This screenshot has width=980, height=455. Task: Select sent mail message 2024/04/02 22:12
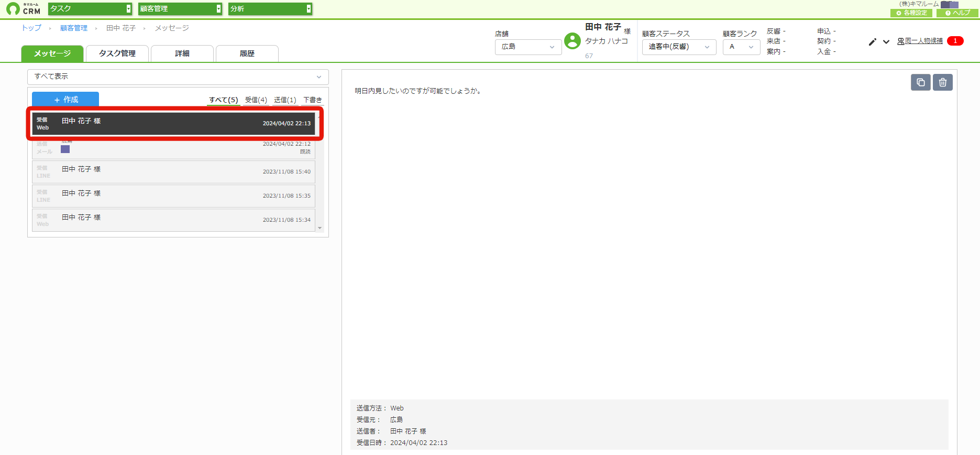pyautogui.click(x=173, y=147)
